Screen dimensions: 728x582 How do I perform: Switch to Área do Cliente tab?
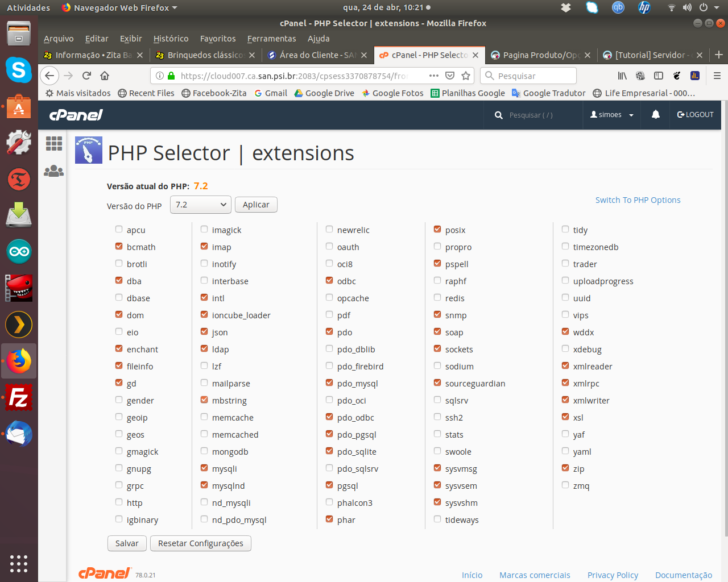(x=317, y=55)
